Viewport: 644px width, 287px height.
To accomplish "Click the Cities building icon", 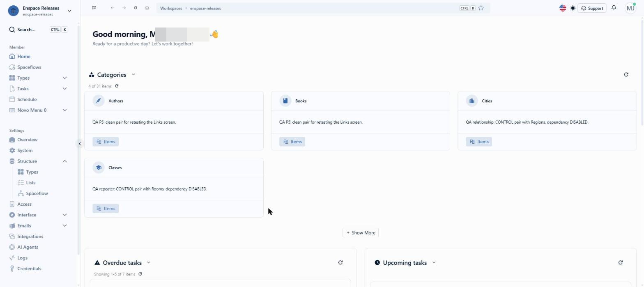I will pyautogui.click(x=472, y=101).
